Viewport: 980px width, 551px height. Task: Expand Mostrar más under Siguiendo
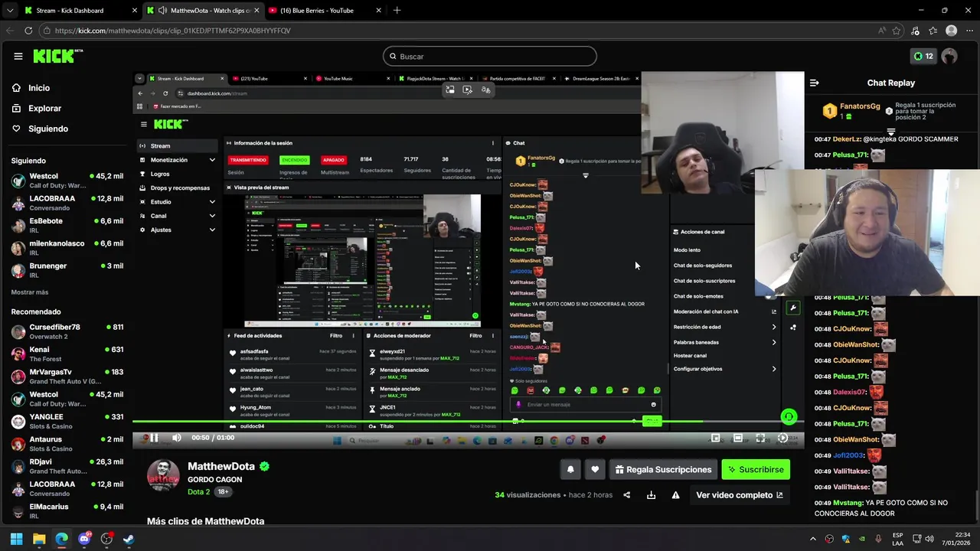click(x=30, y=292)
